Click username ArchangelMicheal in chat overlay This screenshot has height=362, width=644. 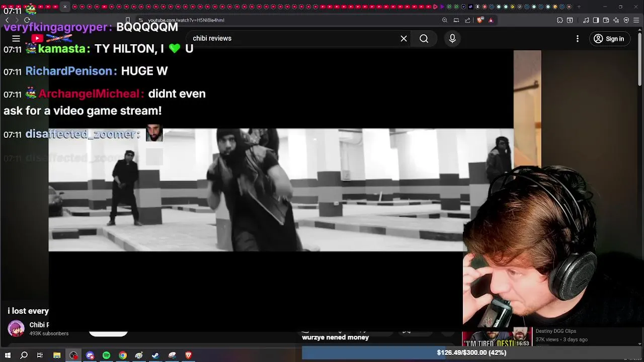89,94
